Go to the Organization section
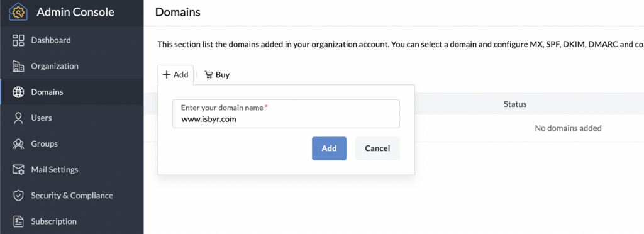The height and width of the screenshot is (234, 644). coord(72,66)
